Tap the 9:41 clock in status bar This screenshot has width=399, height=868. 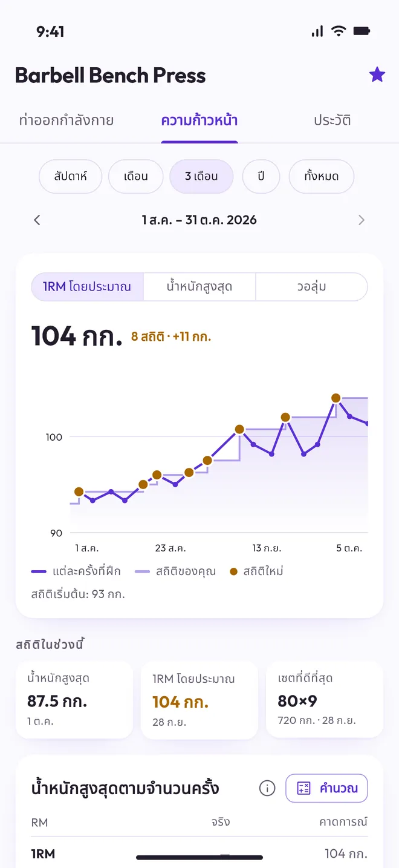(x=51, y=32)
